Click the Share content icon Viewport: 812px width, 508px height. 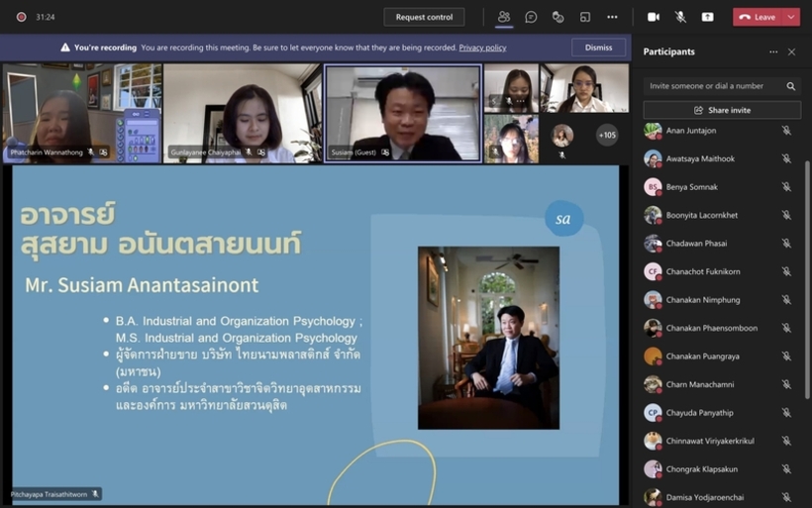(x=707, y=17)
